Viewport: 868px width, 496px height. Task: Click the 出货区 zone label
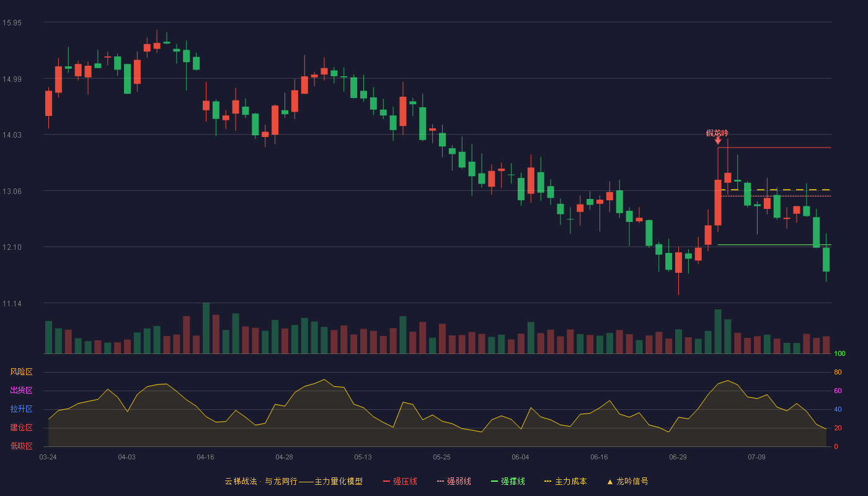tap(21, 391)
